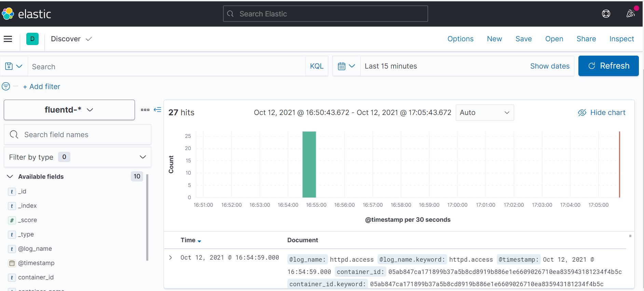Select the _index field

pyautogui.click(x=27, y=206)
